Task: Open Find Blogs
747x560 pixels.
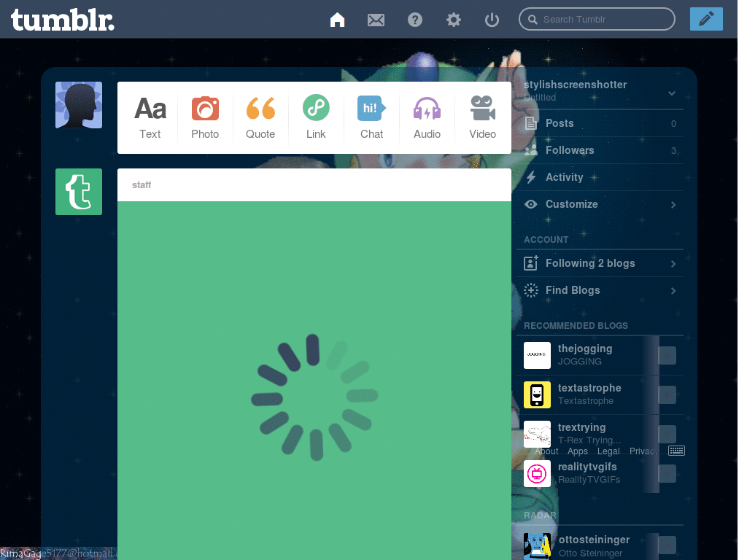Action: 600,290
